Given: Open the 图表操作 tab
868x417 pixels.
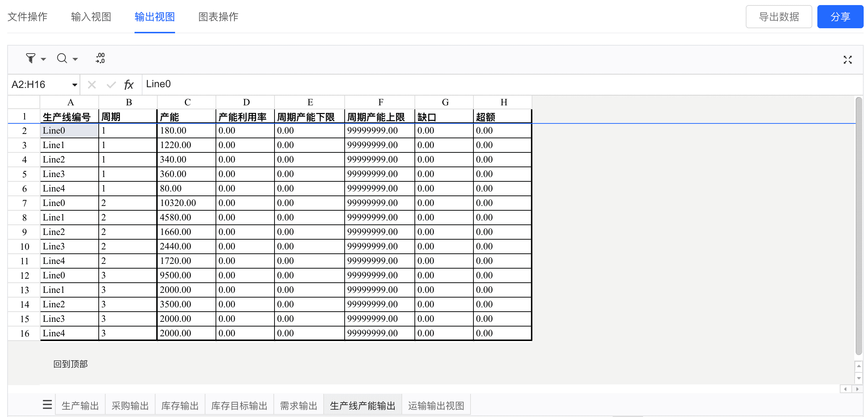Looking at the screenshot, I should 218,17.
